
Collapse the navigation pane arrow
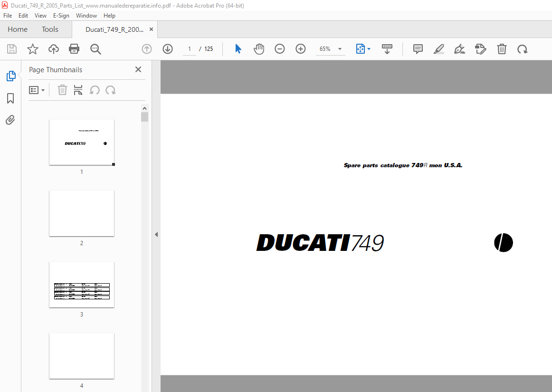(x=156, y=235)
